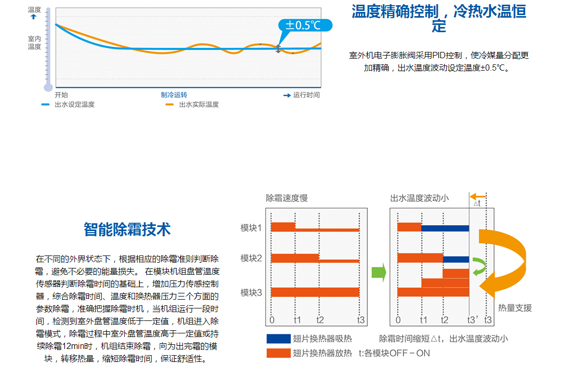Viewport: 588px width, 377px height.
Task: Click the 制冷运转 label under the chart
Action: tap(174, 95)
